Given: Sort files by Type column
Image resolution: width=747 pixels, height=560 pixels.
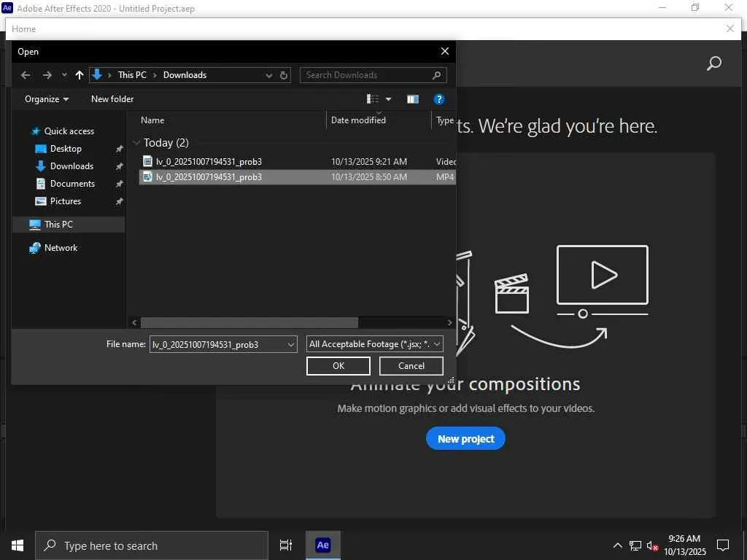Looking at the screenshot, I should pos(445,120).
